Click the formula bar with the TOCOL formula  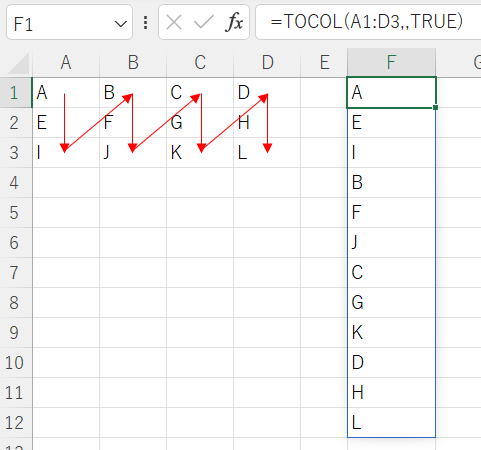(368, 22)
